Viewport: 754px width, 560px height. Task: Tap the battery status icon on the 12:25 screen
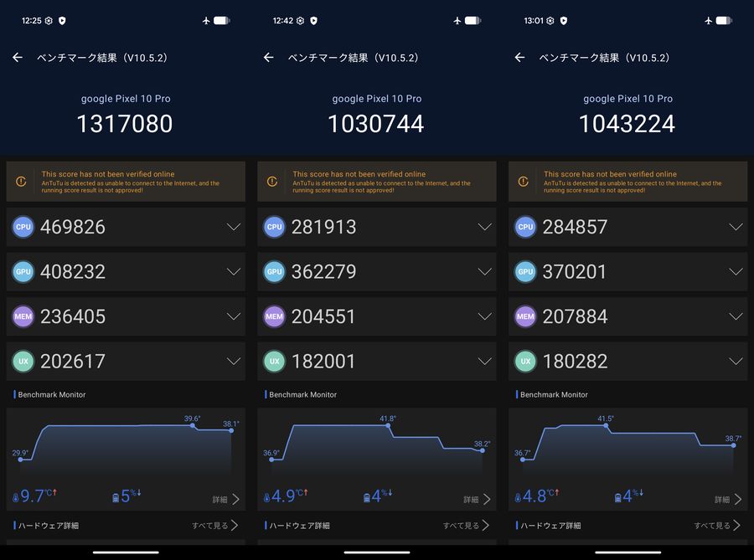tap(222, 21)
